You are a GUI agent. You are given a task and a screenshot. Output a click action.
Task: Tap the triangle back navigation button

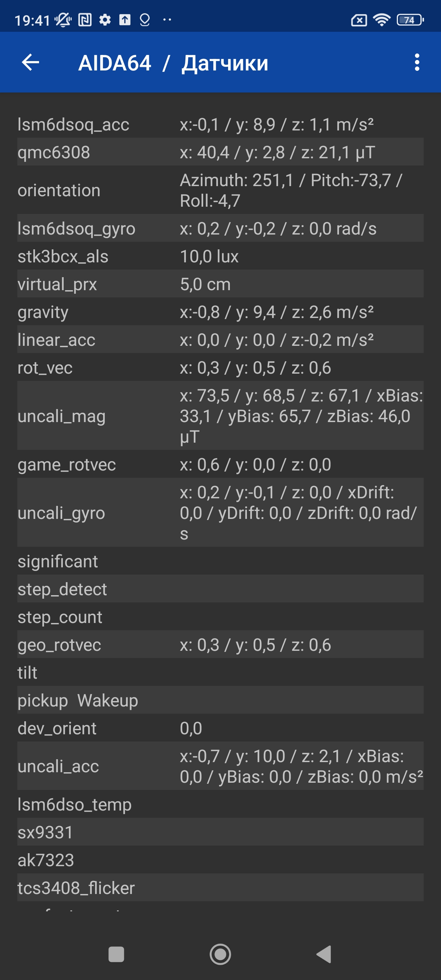click(324, 954)
